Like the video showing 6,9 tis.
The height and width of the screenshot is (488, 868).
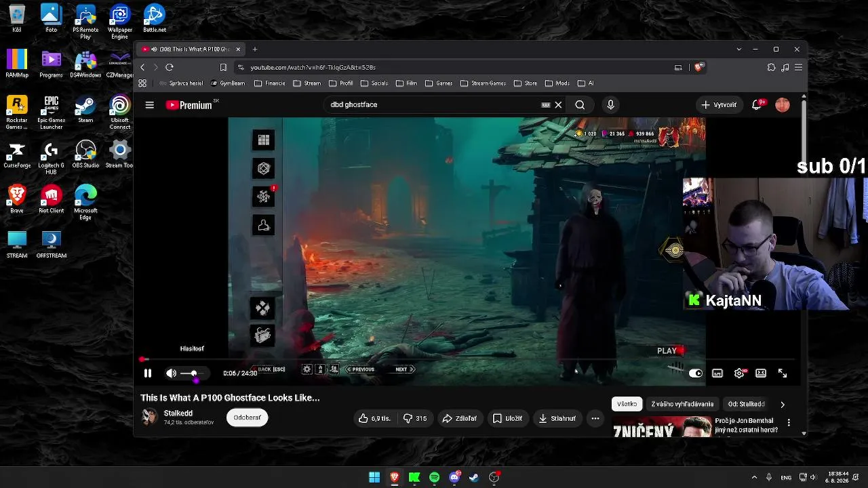(x=374, y=418)
